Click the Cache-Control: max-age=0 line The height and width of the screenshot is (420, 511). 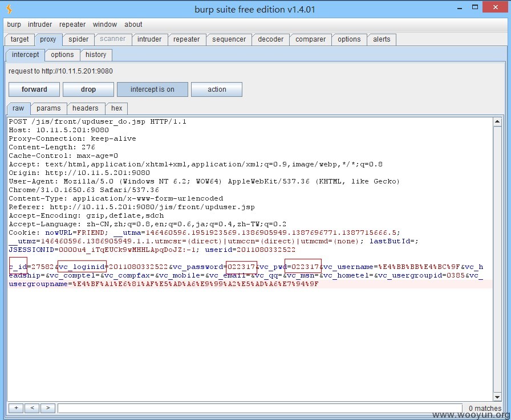point(63,156)
